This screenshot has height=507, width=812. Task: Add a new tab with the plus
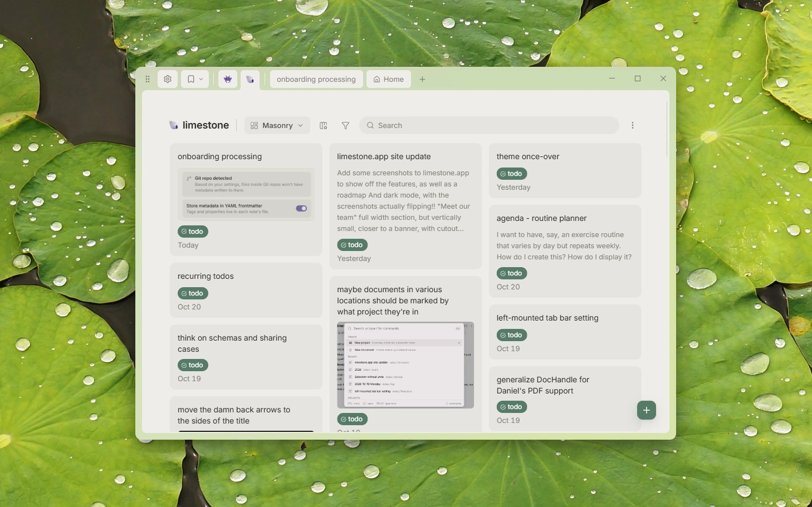(423, 79)
